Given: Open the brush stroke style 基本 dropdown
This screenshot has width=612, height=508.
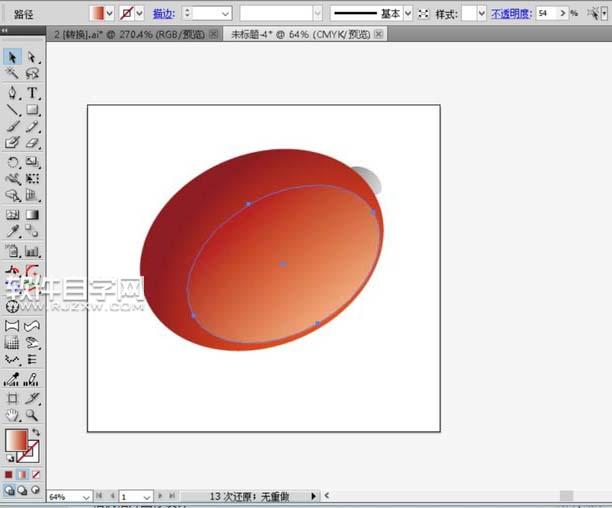Looking at the screenshot, I should click(409, 14).
